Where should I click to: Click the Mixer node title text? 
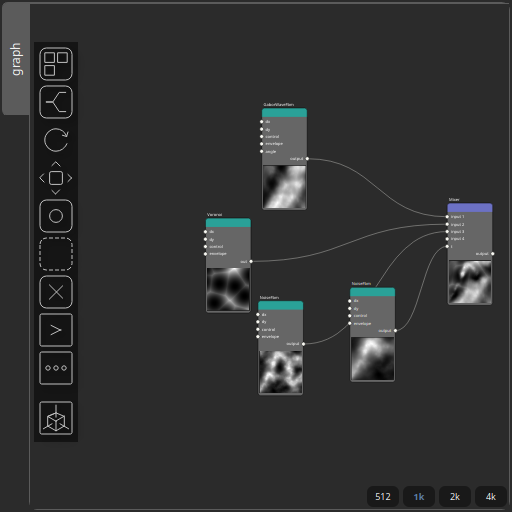[454, 200]
